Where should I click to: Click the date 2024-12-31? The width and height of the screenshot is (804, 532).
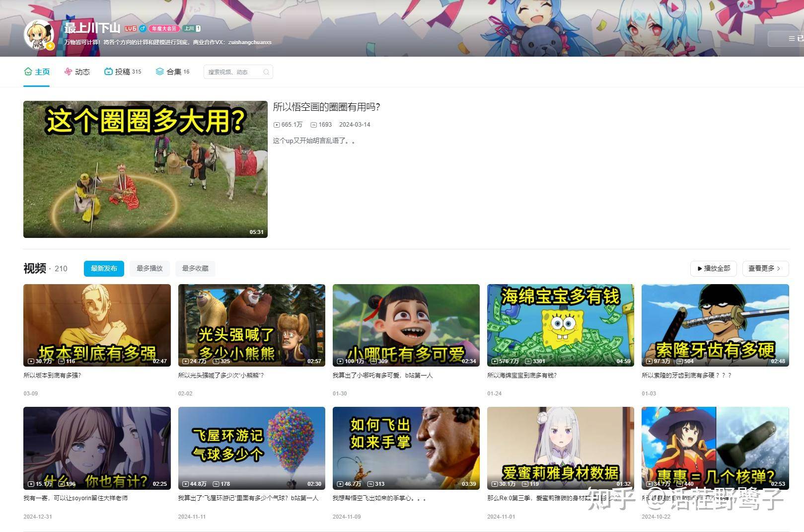tap(38, 517)
